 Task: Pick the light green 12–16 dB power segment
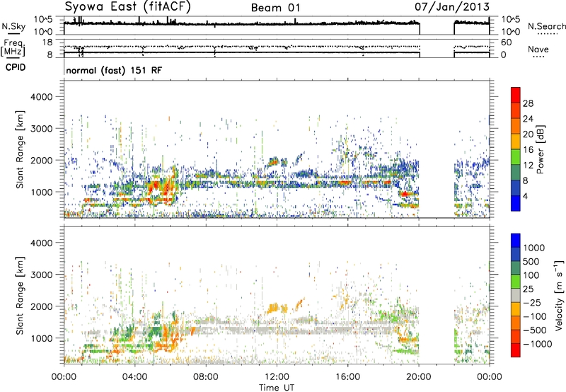click(x=516, y=157)
